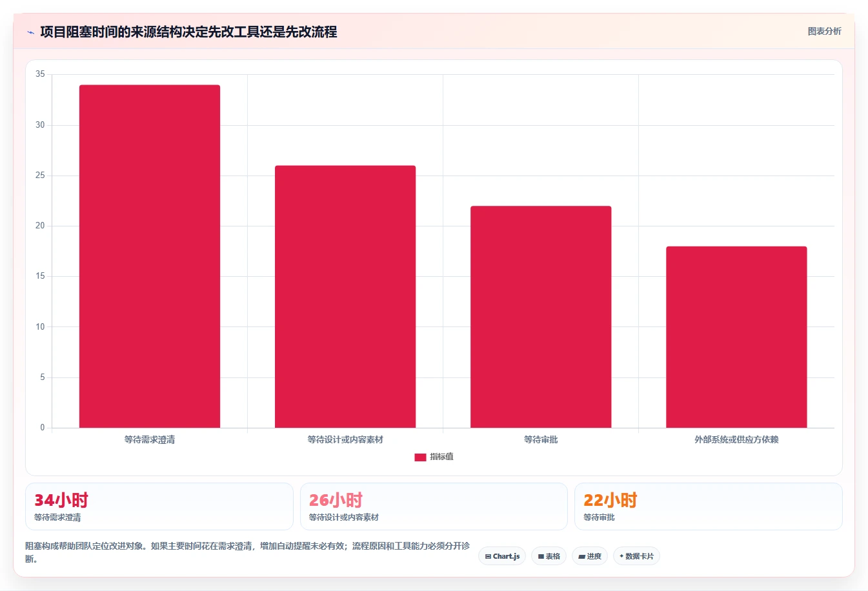Image resolution: width=868 pixels, height=591 pixels.
Task: Click the y-axis value 20
Action: point(40,226)
